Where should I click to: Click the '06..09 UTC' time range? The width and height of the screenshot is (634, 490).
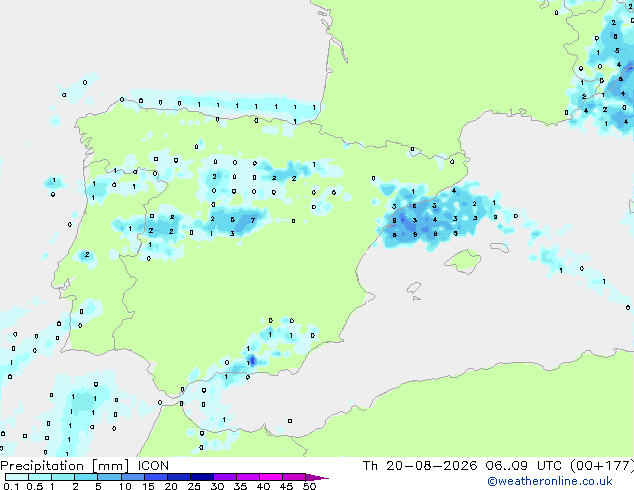(524, 466)
